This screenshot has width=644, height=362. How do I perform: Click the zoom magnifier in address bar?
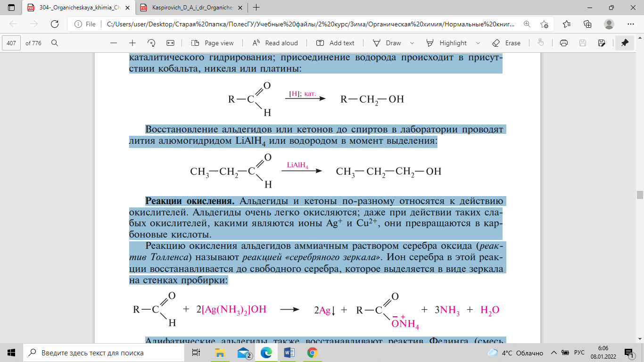click(527, 24)
